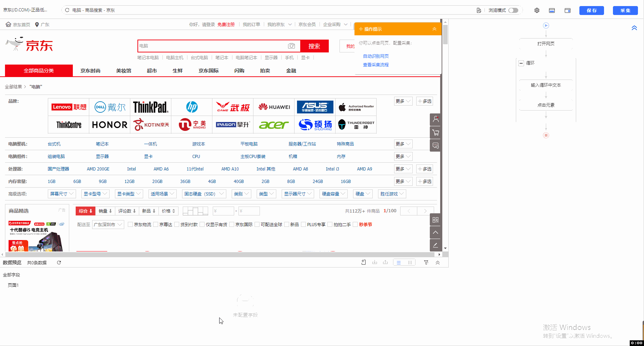Viewport: 644px width, 346px height.
Task: Click the add field icon in the data preview
Action: (x=363, y=262)
